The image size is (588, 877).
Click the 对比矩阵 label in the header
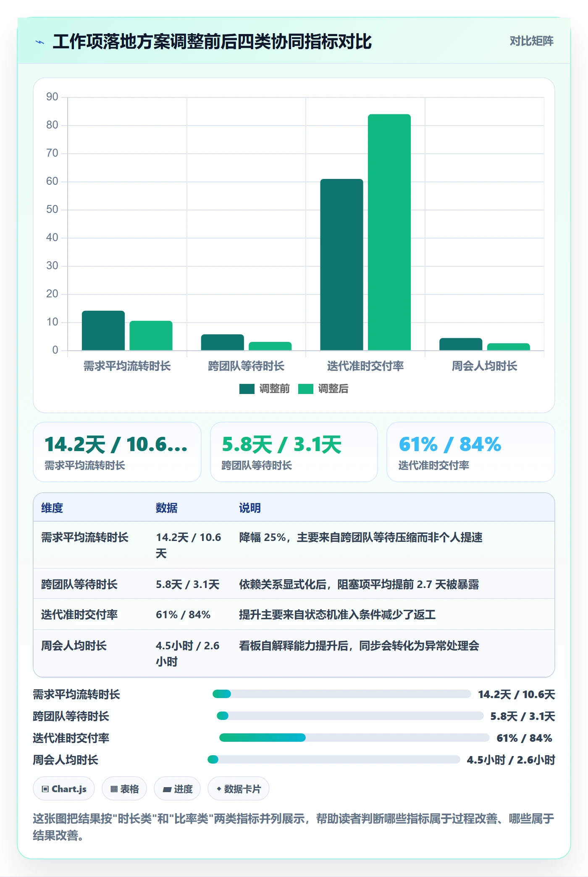pyautogui.click(x=531, y=41)
